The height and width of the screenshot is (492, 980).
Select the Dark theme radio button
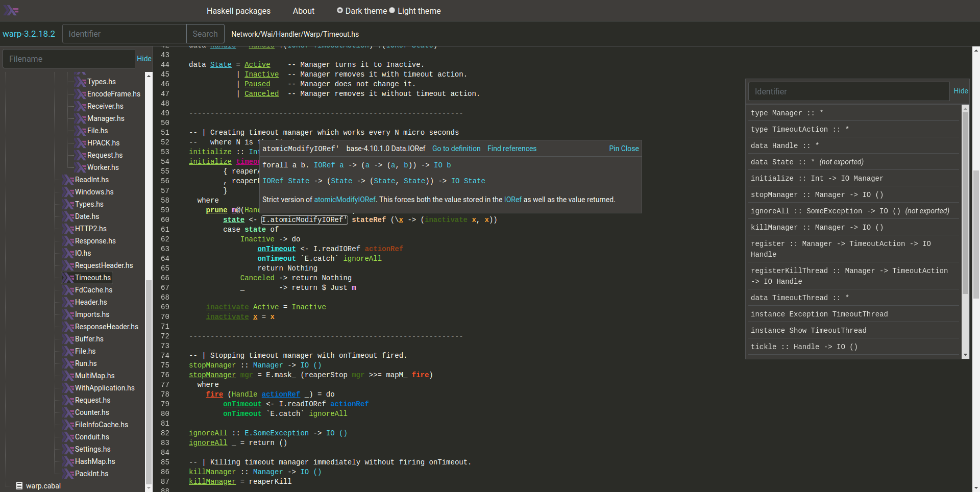coord(340,11)
